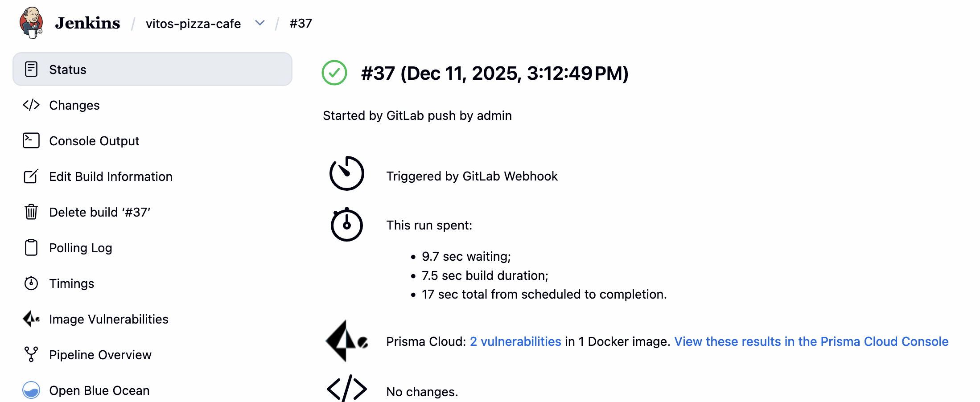View results in the Prisma Cloud Console
Image resolution: width=980 pixels, height=402 pixels.
pos(811,341)
